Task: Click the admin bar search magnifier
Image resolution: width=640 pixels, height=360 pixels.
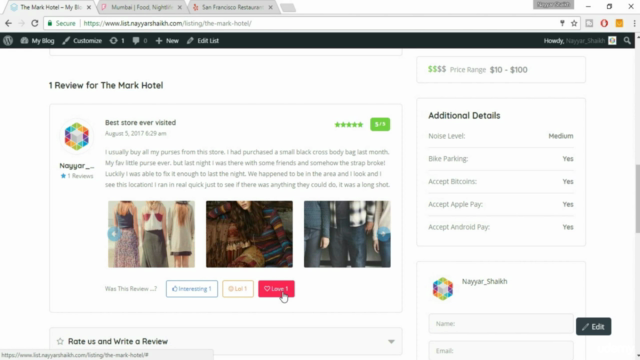Action: click(627, 40)
